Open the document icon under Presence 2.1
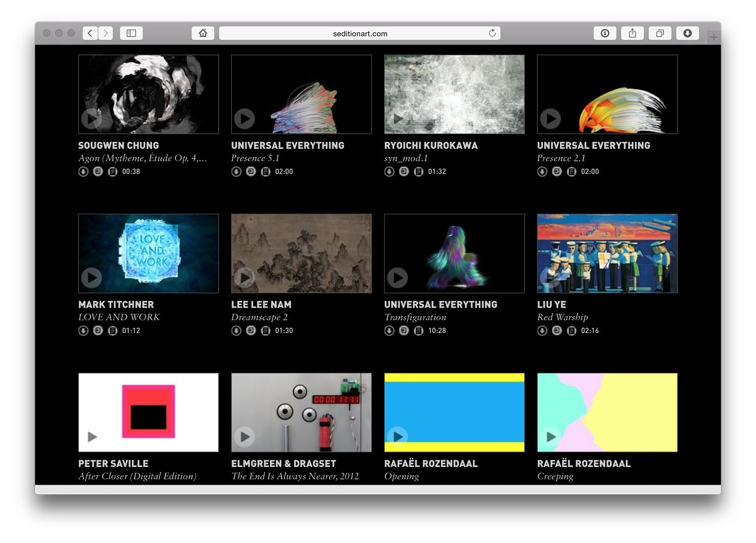Screen dimensions: 756x543 pyautogui.click(x=571, y=172)
